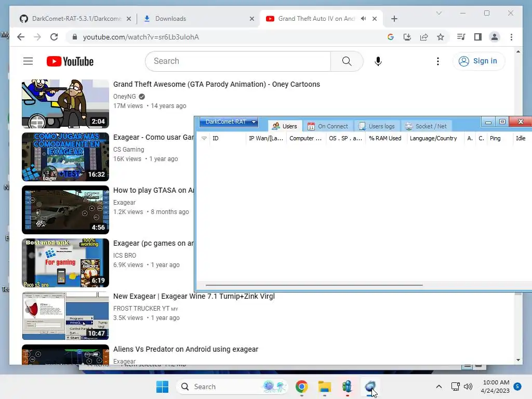Focus the address bar URL
Viewport: 532px width, 399px height.
click(141, 37)
